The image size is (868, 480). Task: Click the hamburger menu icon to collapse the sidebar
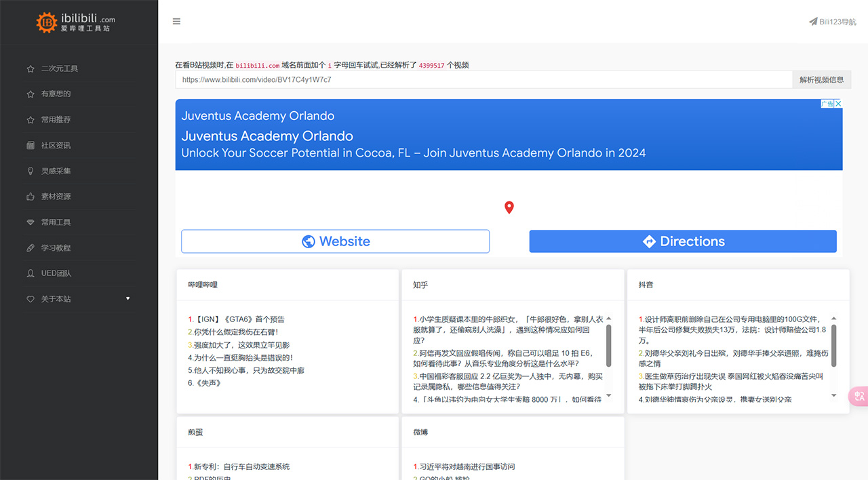point(176,22)
